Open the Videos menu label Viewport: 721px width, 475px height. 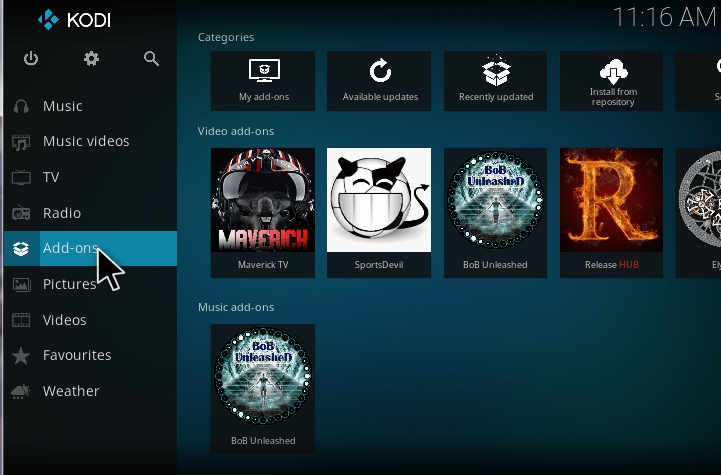tap(64, 320)
